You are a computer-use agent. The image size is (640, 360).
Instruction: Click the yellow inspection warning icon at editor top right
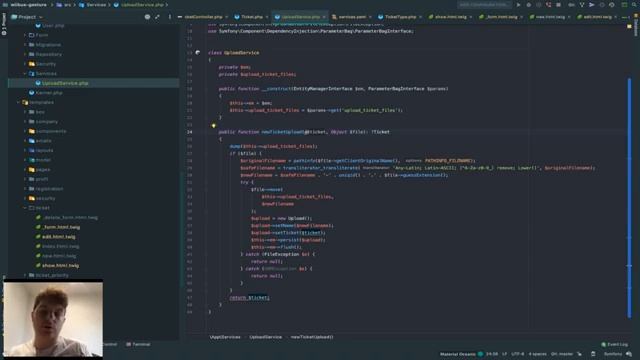tap(629, 27)
